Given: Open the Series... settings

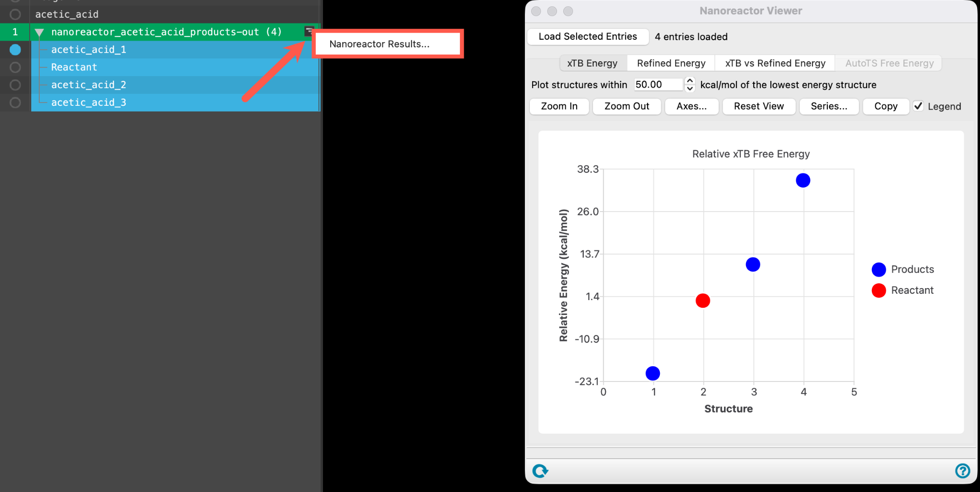Looking at the screenshot, I should coord(829,106).
